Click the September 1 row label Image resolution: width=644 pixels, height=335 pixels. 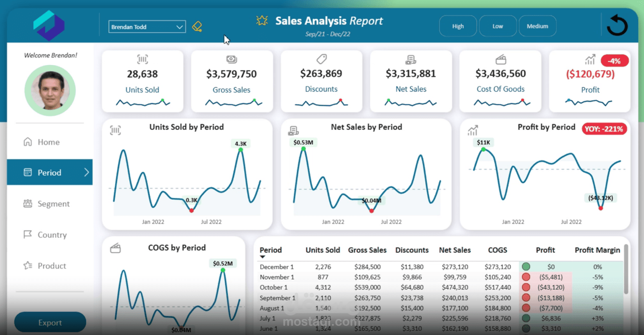pyautogui.click(x=277, y=298)
